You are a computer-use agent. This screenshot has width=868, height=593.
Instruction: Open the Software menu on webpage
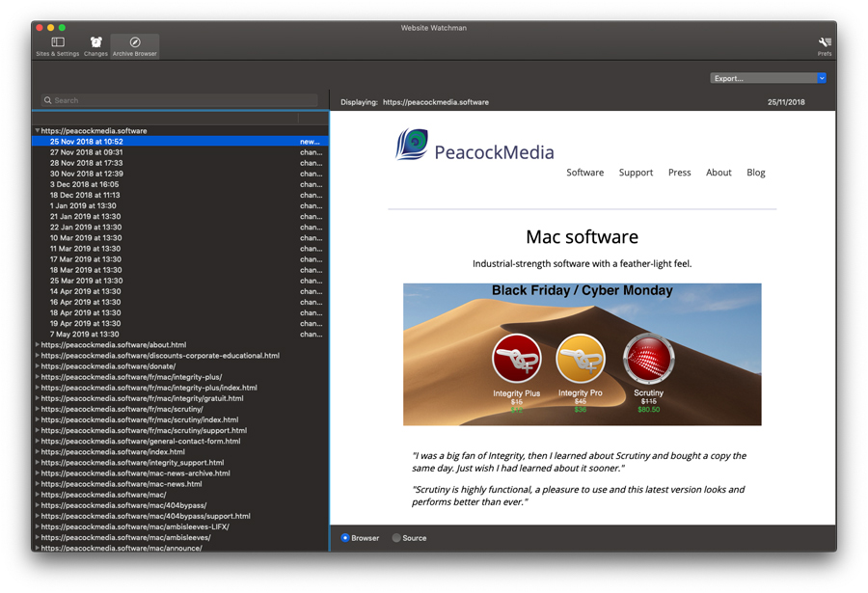coord(584,173)
